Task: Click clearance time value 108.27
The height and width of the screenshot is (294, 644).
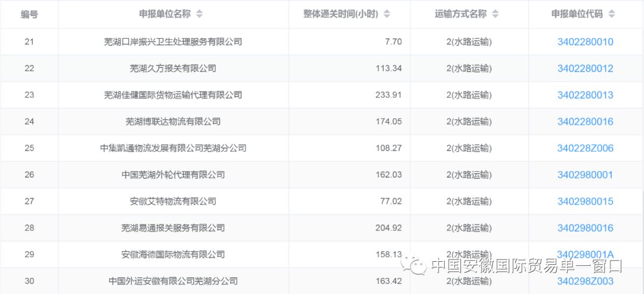Action: (x=389, y=148)
